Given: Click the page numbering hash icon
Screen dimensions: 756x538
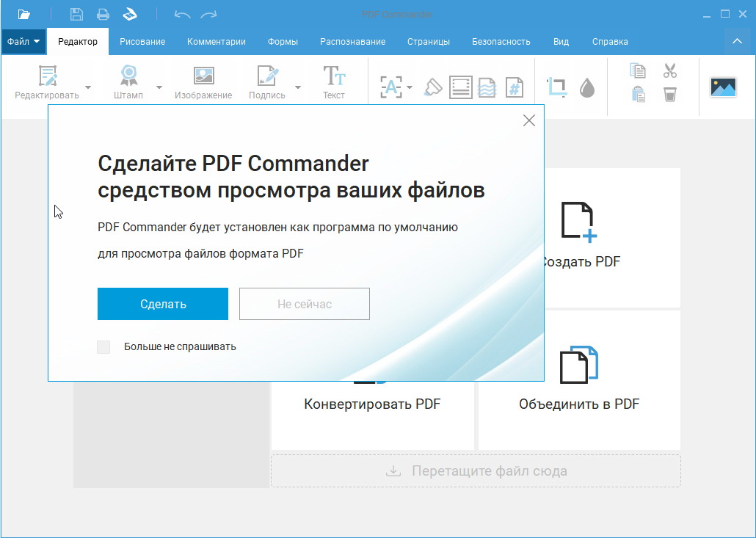Looking at the screenshot, I should coord(515,87).
